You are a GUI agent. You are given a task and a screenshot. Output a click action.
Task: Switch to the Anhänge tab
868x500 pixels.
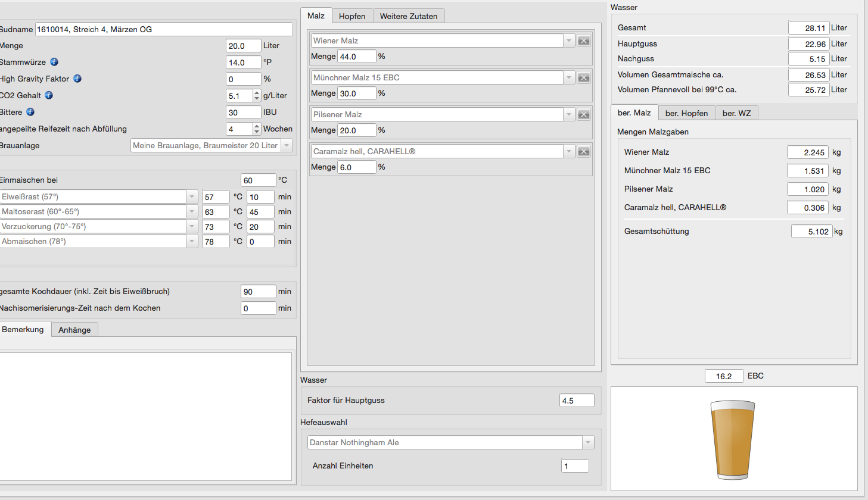click(74, 330)
